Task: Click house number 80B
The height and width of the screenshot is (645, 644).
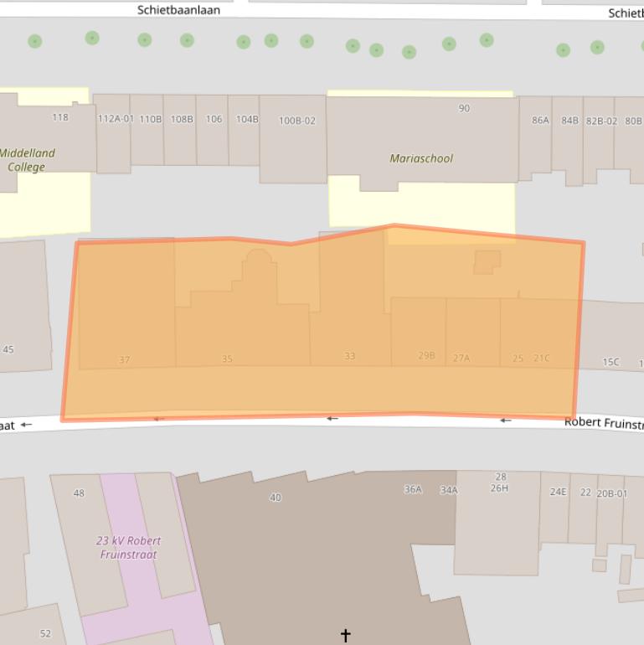Action: 633,121
